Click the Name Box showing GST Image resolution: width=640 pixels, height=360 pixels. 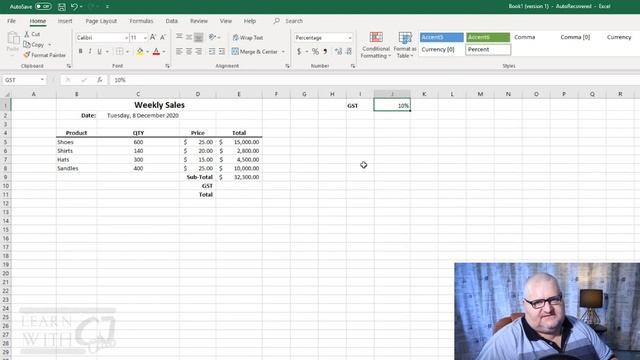click(x=24, y=80)
